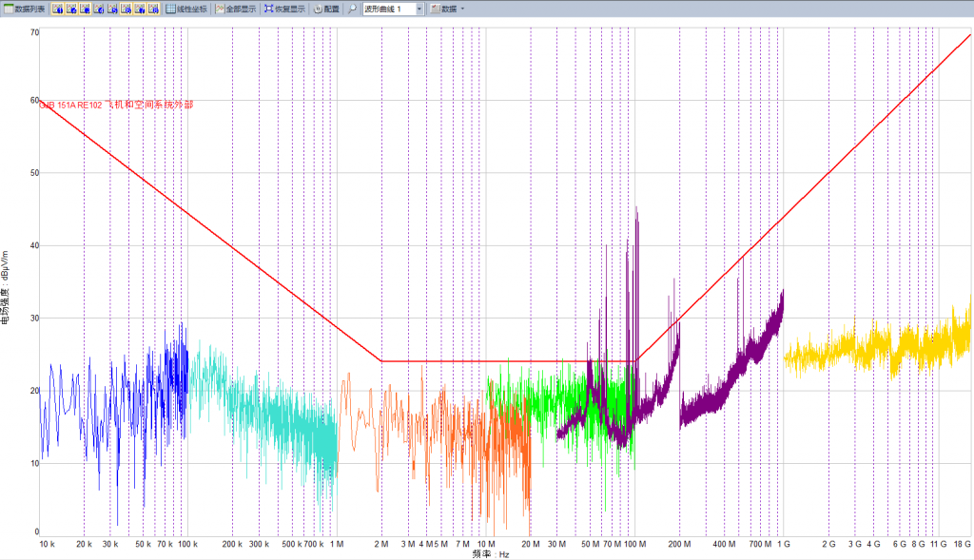Click the curve 8 chart icon
This screenshot has height=560, width=974.
[x=153, y=9]
